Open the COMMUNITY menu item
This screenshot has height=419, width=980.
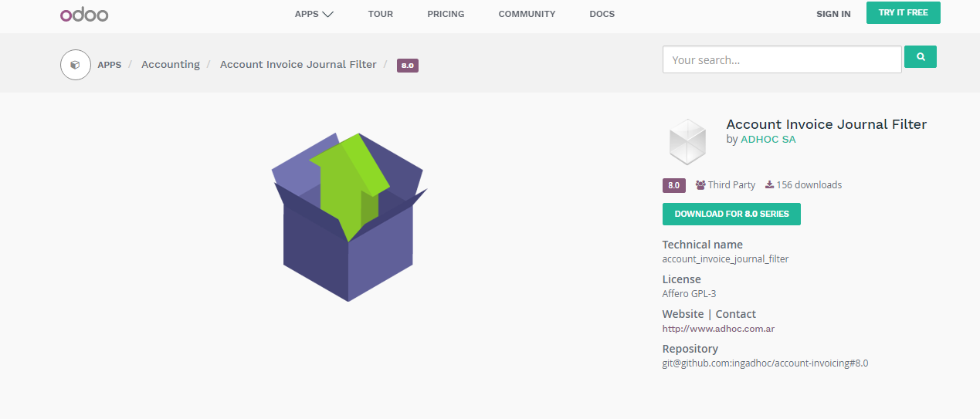coord(527,14)
